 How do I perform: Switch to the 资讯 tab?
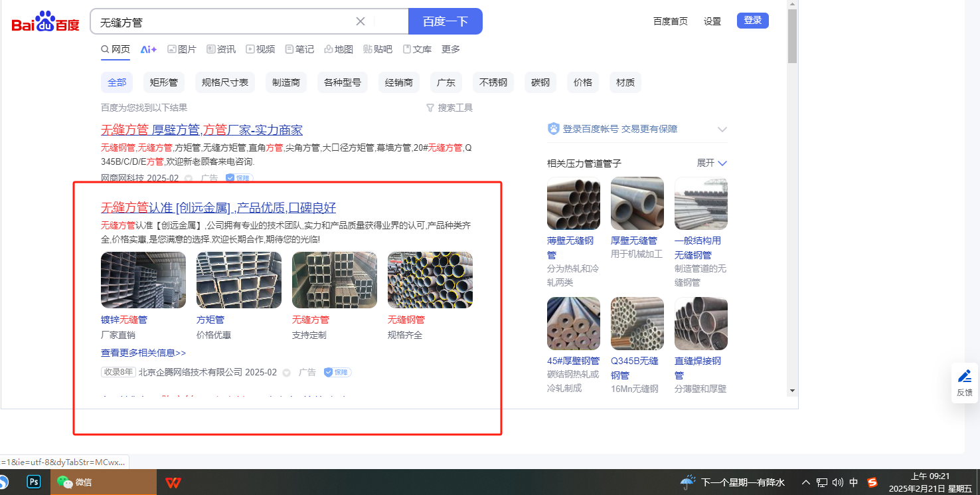[221, 49]
